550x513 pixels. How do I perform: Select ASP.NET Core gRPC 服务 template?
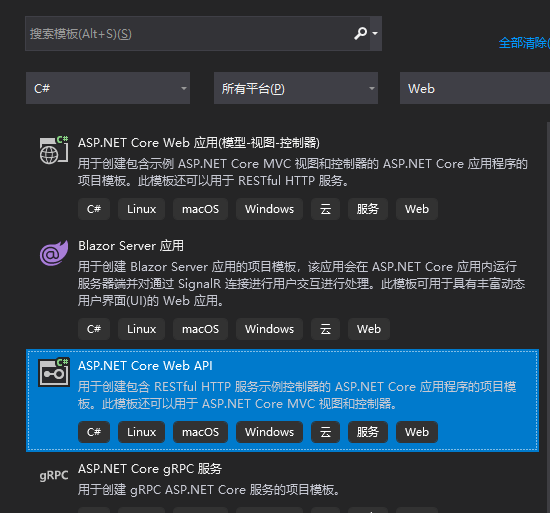[150, 469]
